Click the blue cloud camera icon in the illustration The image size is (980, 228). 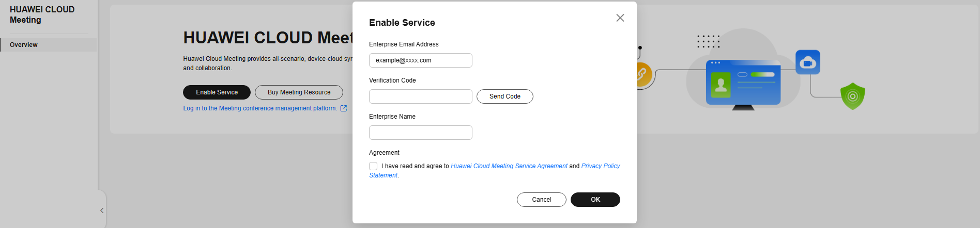click(x=808, y=62)
